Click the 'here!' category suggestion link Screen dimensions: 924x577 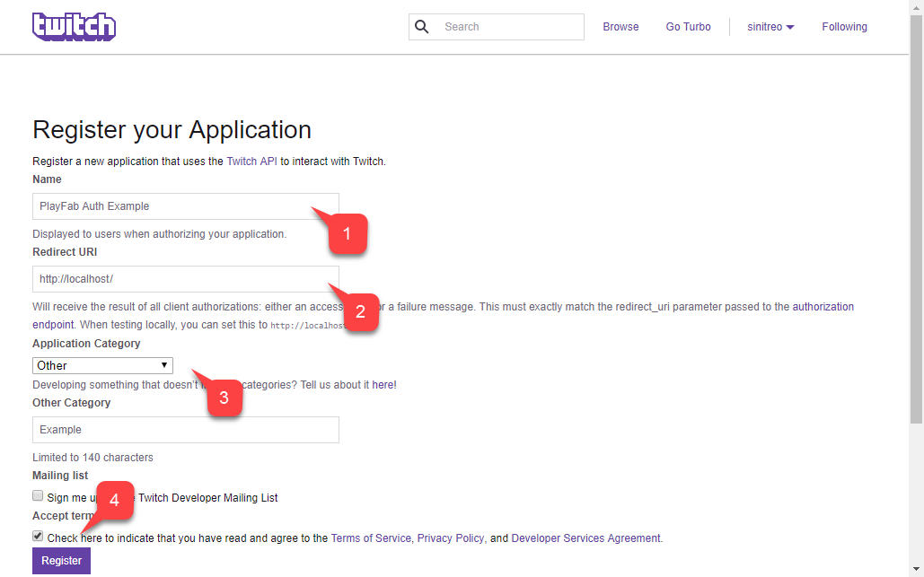tap(383, 383)
